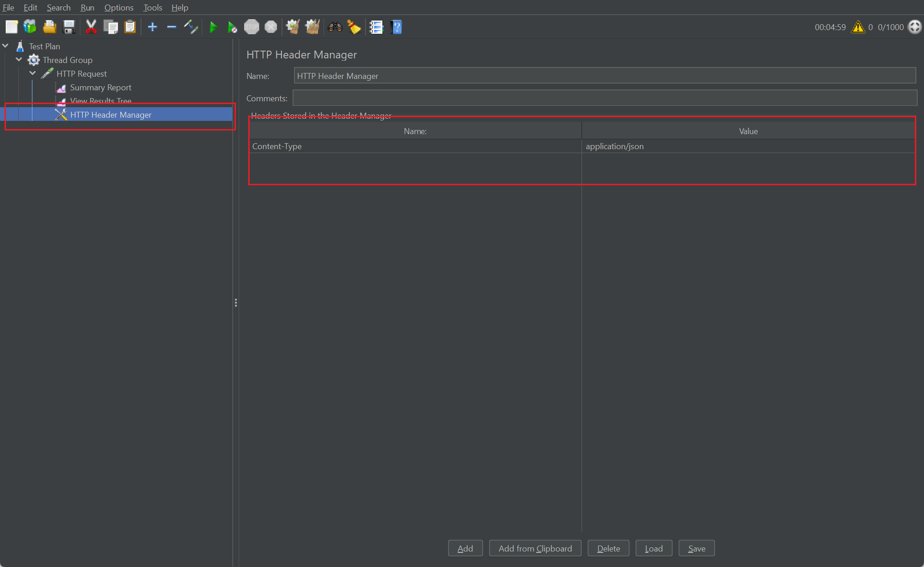
Task: Click the Clear All broom icons
Action: tap(313, 27)
